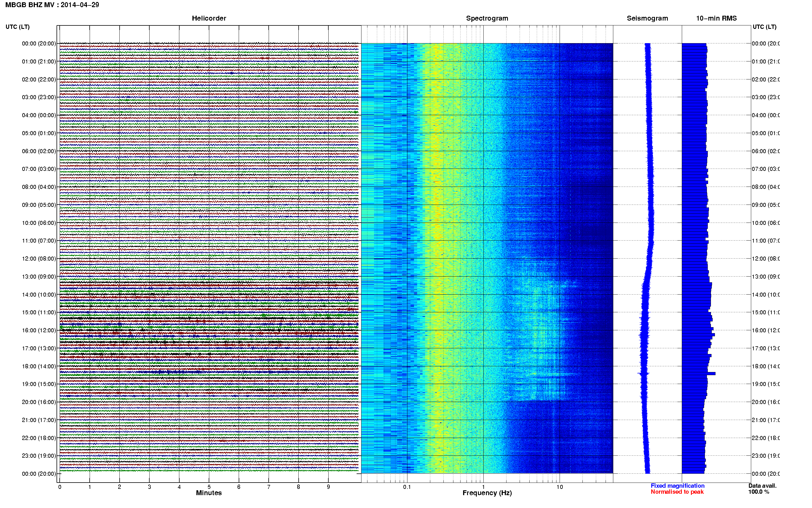Click the left time label "19:00 (15:00)"

[39, 384]
